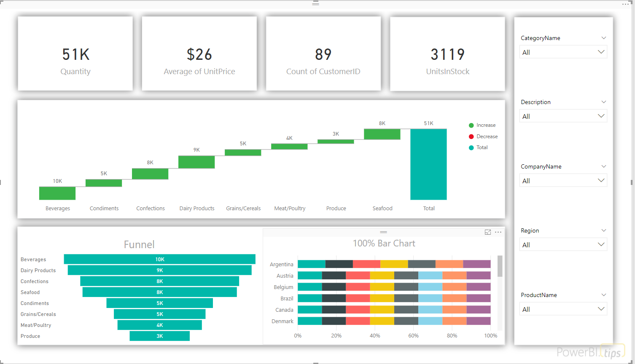Select the Quantity 51K card
The image size is (635, 364).
click(x=75, y=54)
